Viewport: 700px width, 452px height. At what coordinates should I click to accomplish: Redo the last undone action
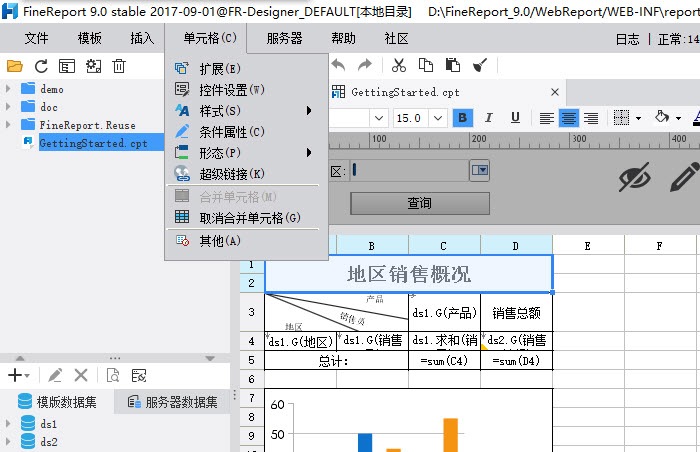coord(365,65)
